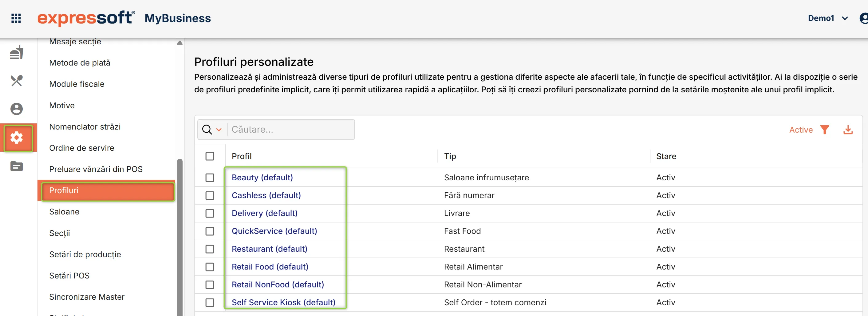The image size is (868, 316).
Task: Select Setări POS menu item
Action: (x=69, y=276)
